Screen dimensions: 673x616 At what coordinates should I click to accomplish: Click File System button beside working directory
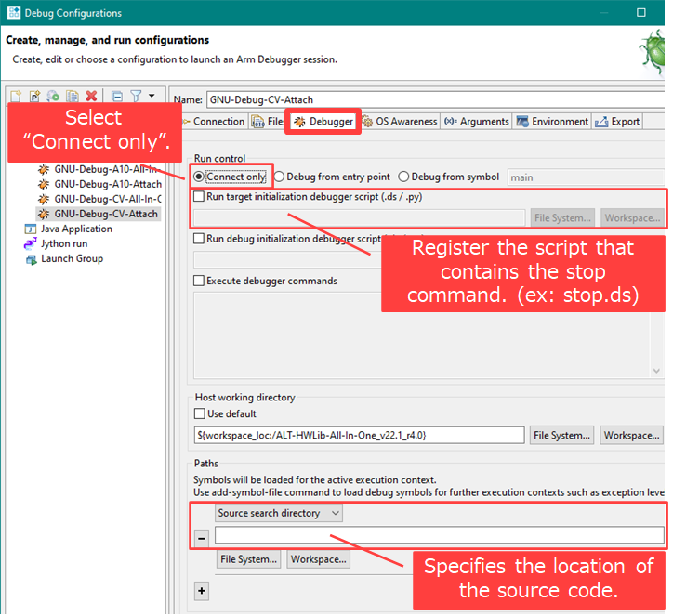pos(561,435)
